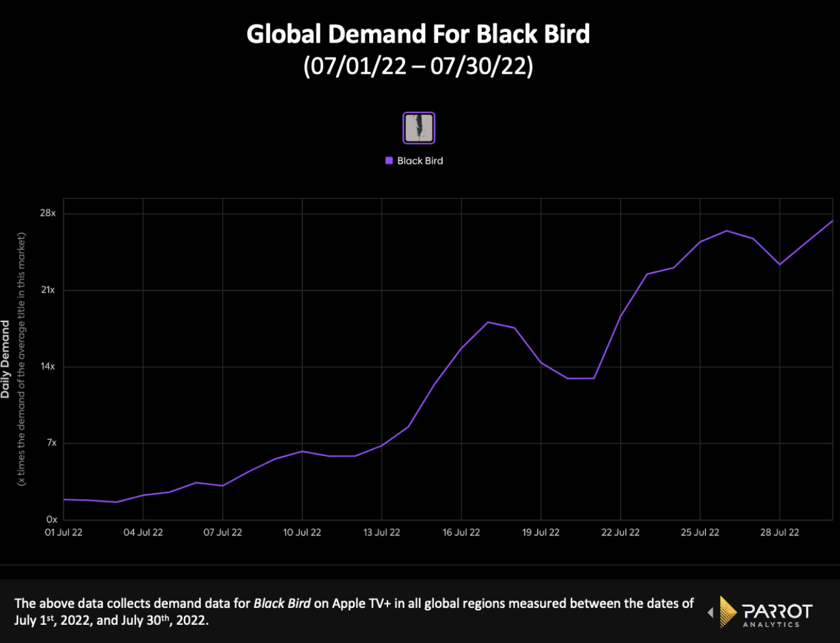Image resolution: width=840 pixels, height=643 pixels.
Task: Click the "01 Jul 22" x-axis label
Action: tap(64, 532)
